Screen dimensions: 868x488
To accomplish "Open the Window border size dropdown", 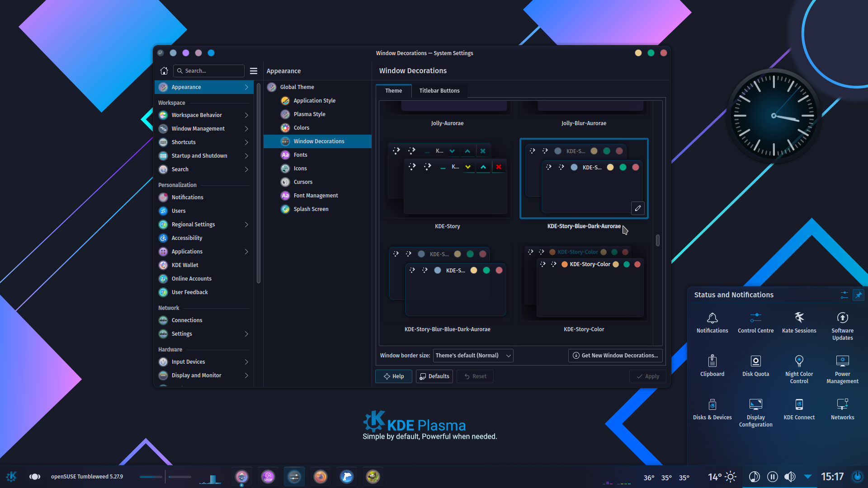I will tap(473, 356).
